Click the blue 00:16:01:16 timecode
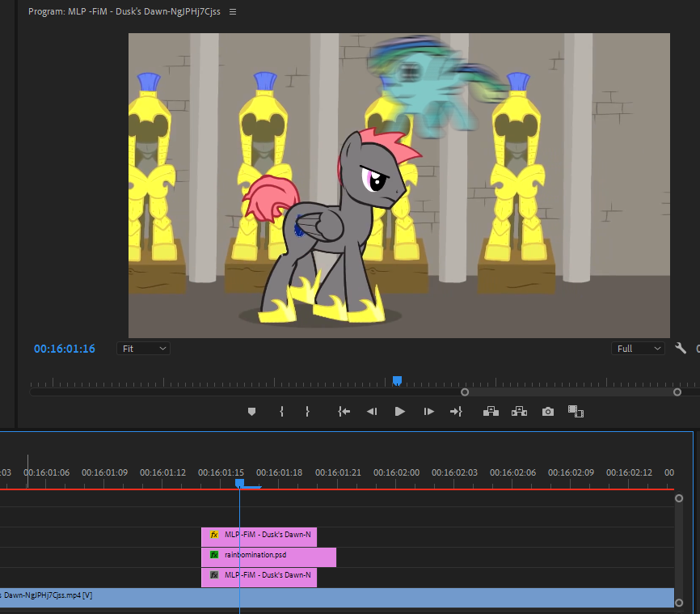The image size is (700, 614). pyautogui.click(x=65, y=349)
